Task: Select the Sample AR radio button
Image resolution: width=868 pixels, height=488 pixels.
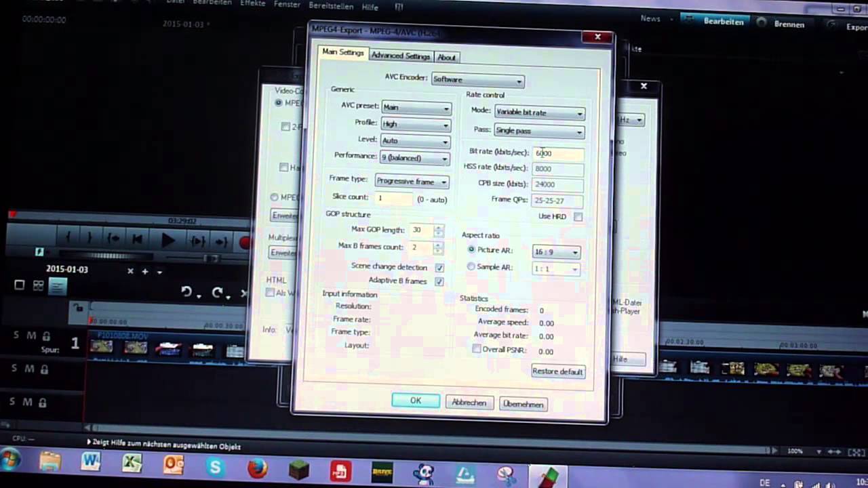Action: [471, 267]
